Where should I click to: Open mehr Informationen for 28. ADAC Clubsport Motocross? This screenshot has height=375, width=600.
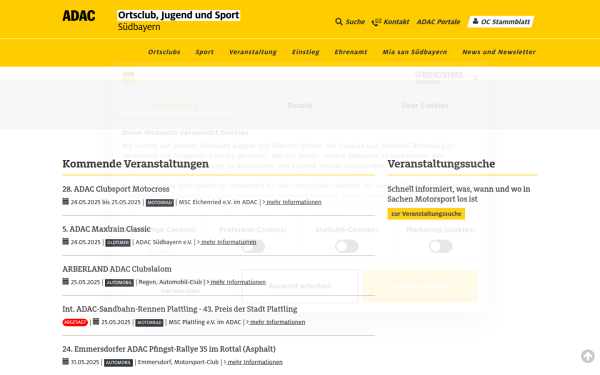292,202
